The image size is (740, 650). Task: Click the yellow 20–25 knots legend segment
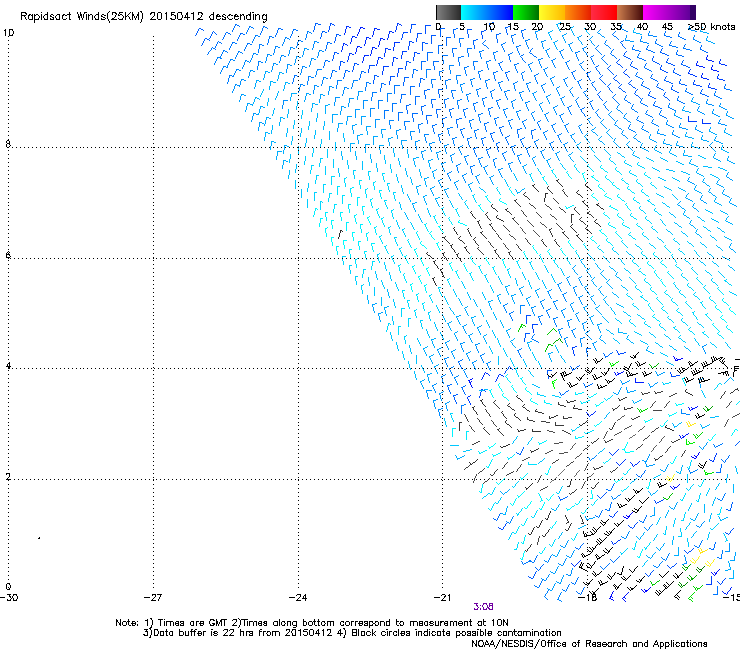click(552, 12)
